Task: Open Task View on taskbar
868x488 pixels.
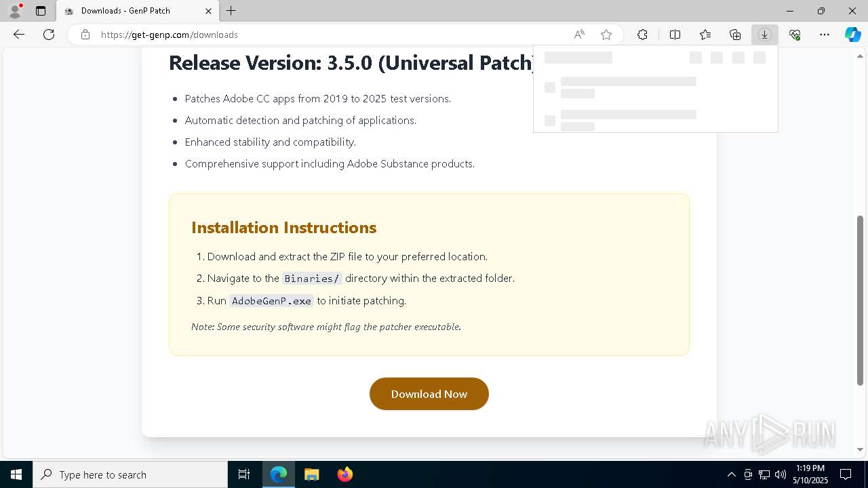Action: [244, 474]
